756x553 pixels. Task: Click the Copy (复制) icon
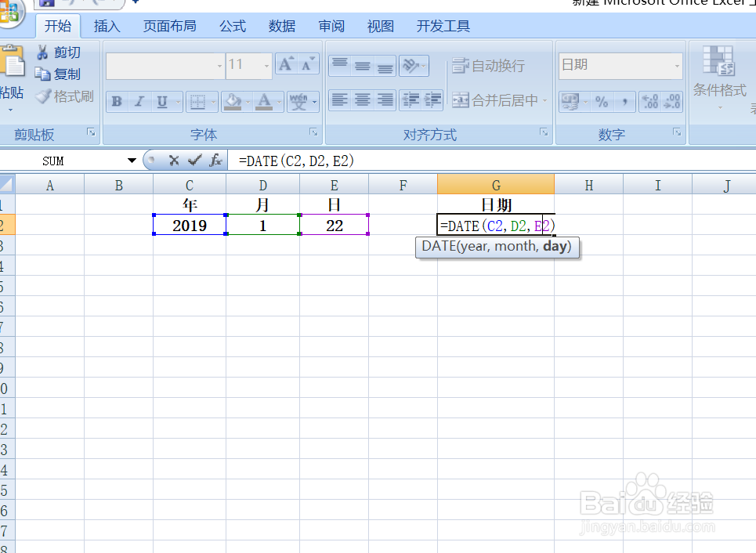click(42, 74)
